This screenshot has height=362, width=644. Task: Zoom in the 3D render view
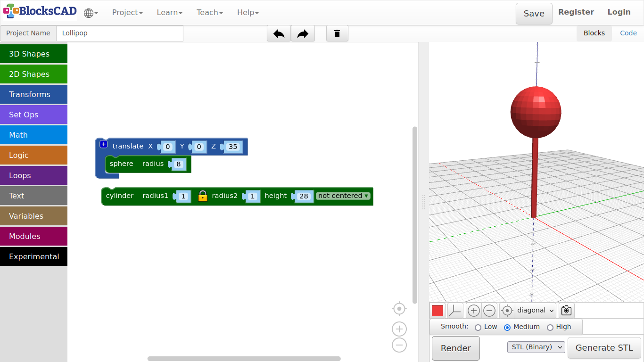473,311
